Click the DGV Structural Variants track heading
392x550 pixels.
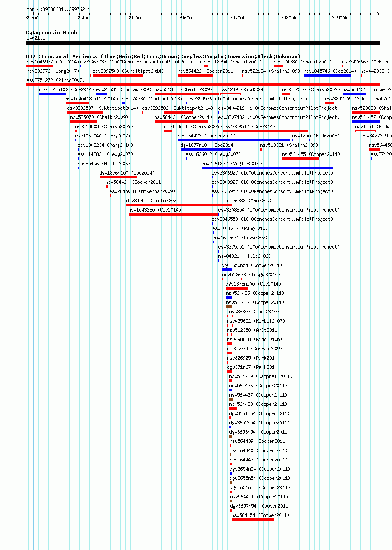click(x=163, y=56)
